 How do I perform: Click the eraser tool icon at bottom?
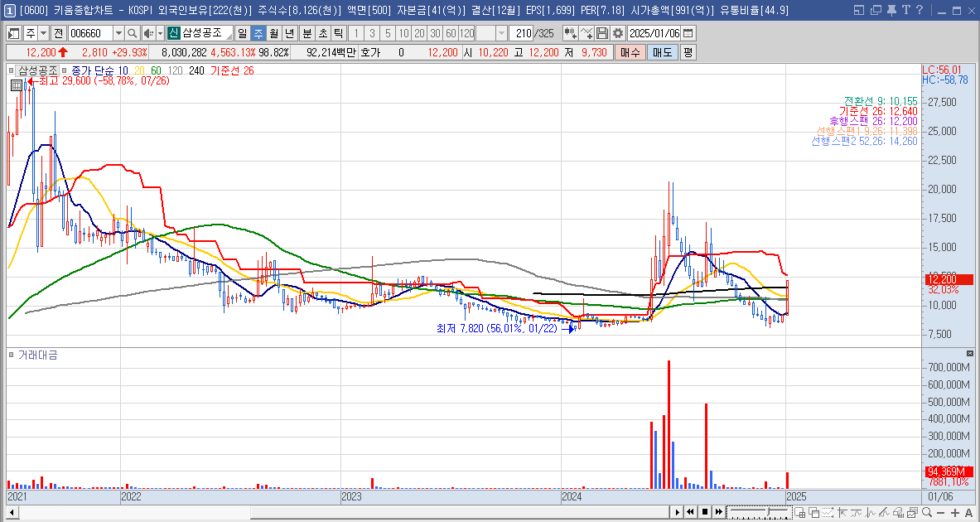(897, 513)
